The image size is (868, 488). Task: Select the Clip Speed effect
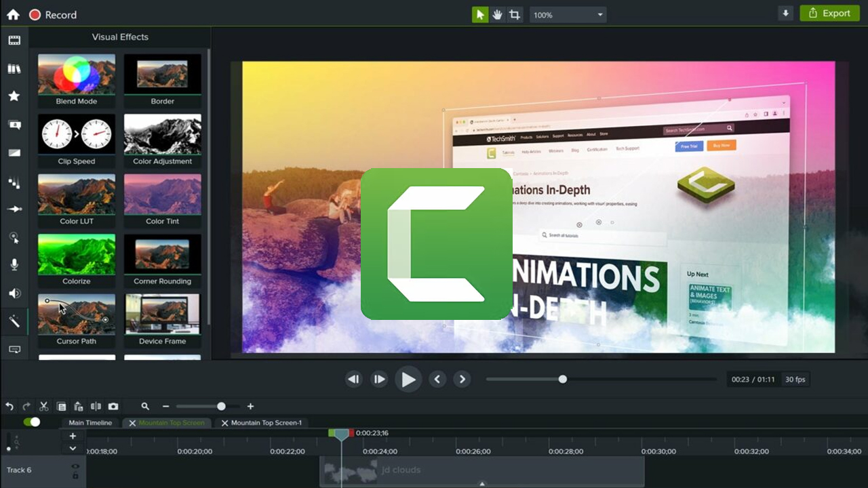point(77,140)
